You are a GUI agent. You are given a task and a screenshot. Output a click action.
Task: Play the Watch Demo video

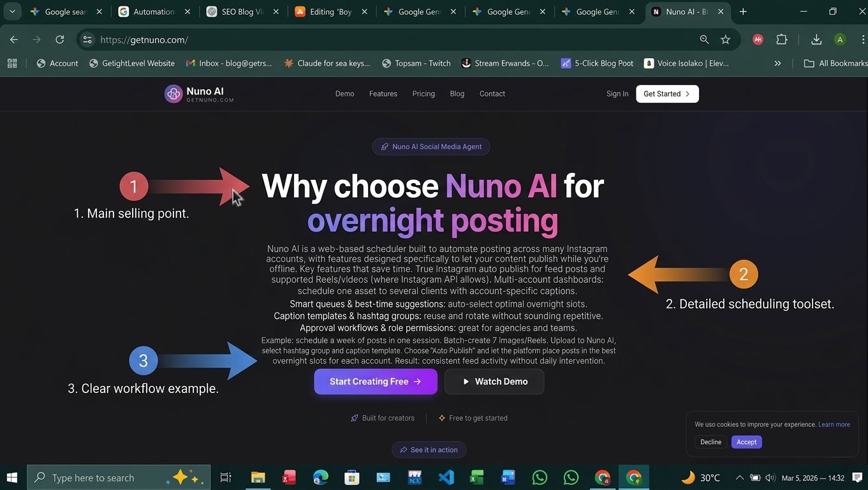tap(494, 382)
